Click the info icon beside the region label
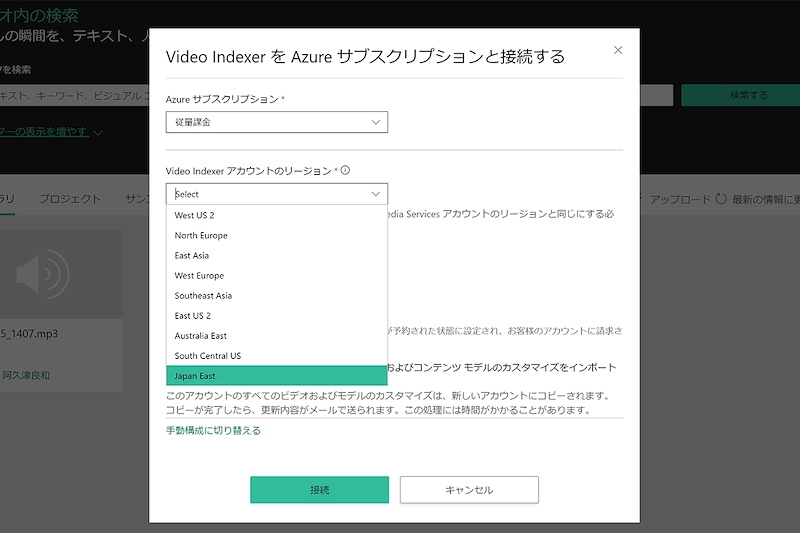800x533 pixels. tap(345, 170)
